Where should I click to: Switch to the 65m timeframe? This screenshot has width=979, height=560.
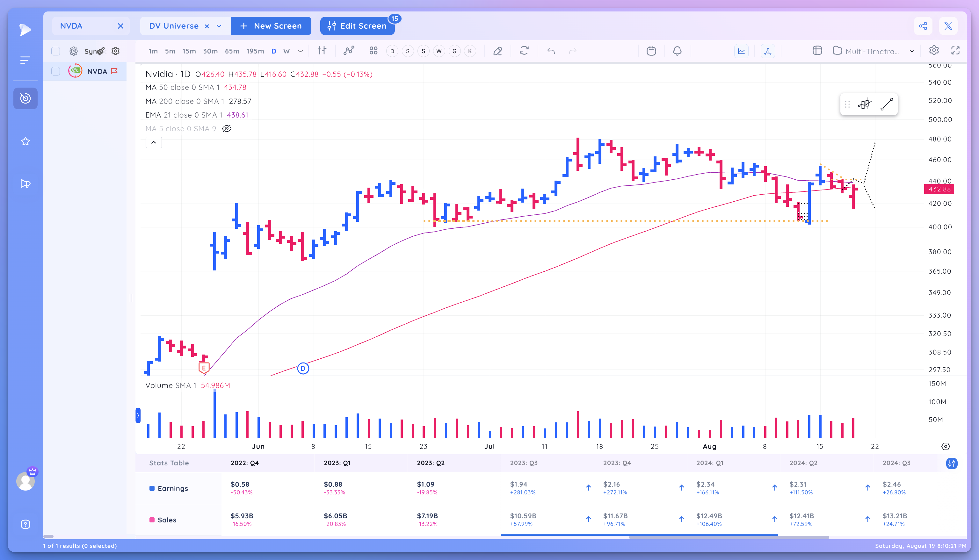coord(232,51)
